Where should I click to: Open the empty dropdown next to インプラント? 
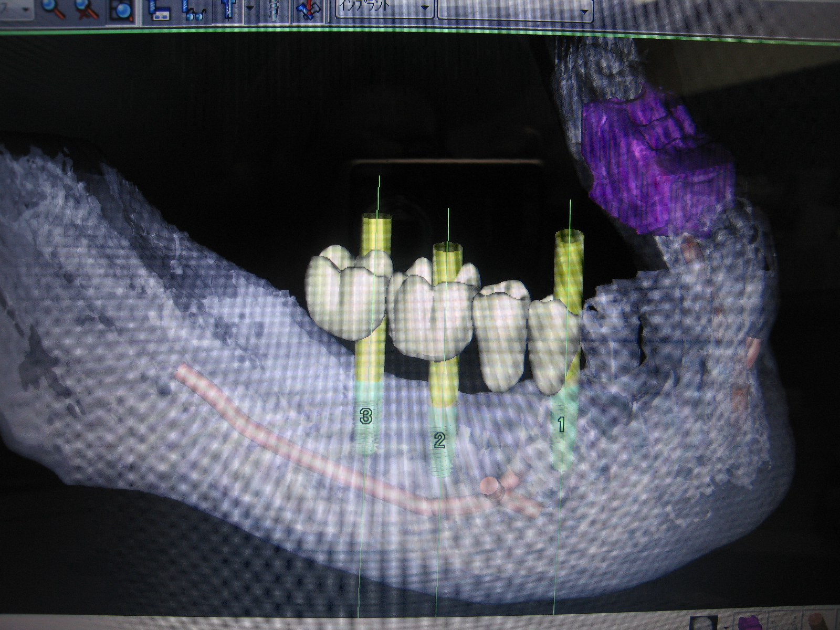(x=515, y=10)
